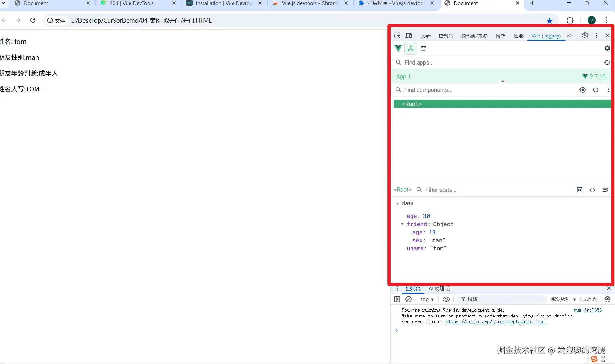The image size is (615, 364).
Task: Open component tree more options menu
Action: tap(609, 90)
